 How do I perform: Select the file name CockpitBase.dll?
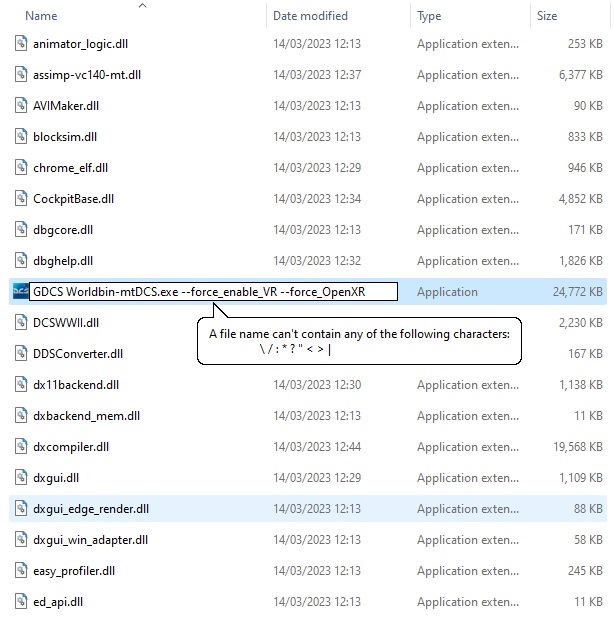(73, 199)
